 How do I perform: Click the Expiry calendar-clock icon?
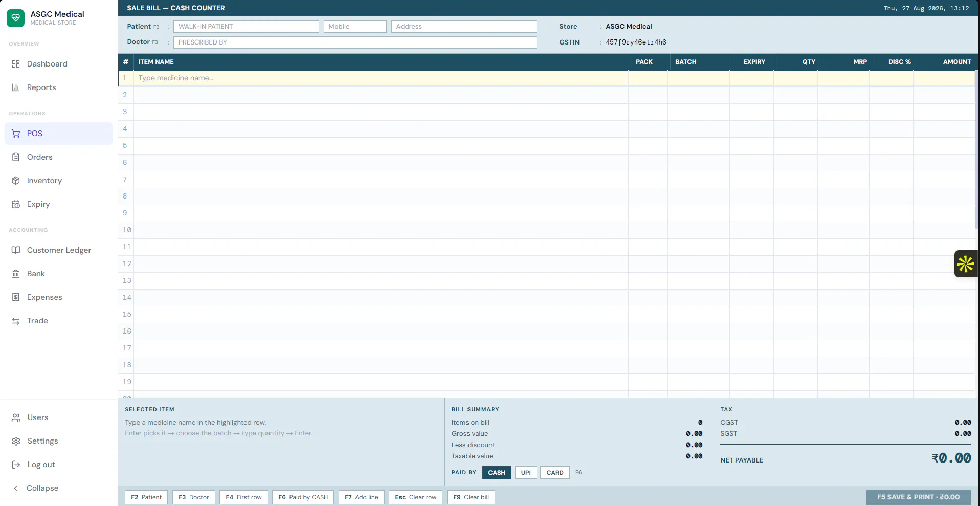16,204
